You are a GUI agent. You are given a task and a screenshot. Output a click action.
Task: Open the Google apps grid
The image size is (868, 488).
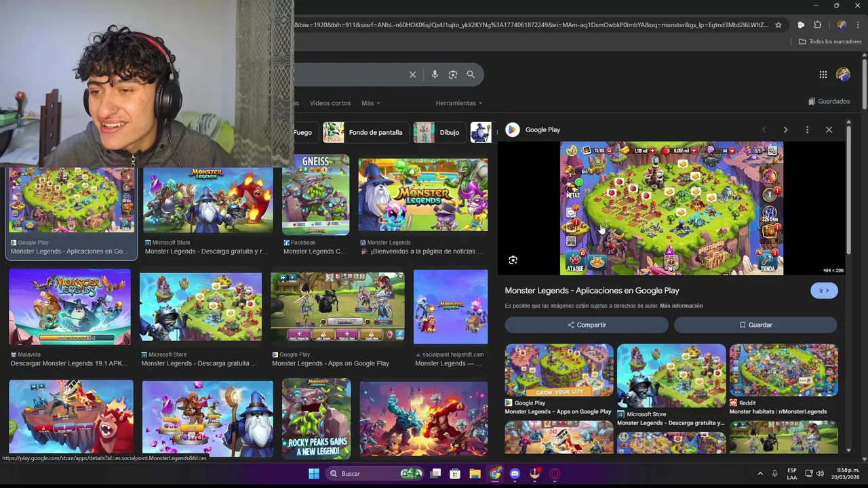coord(823,75)
